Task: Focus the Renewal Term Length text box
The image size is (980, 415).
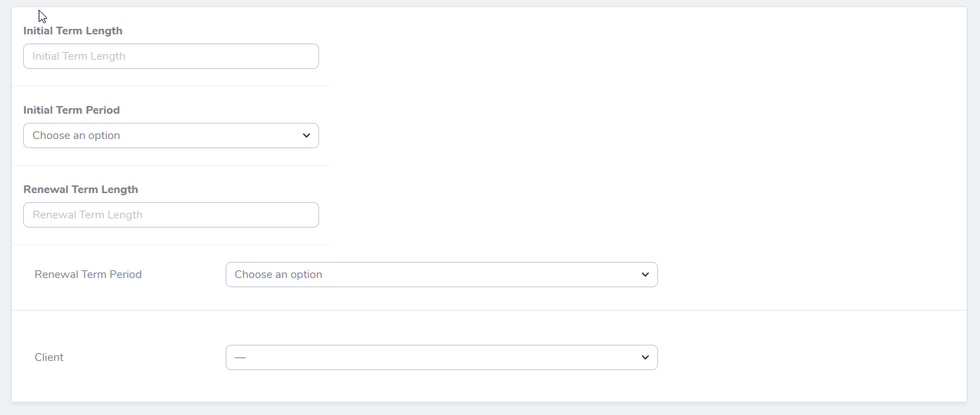Action: pyautogui.click(x=171, y=215)
